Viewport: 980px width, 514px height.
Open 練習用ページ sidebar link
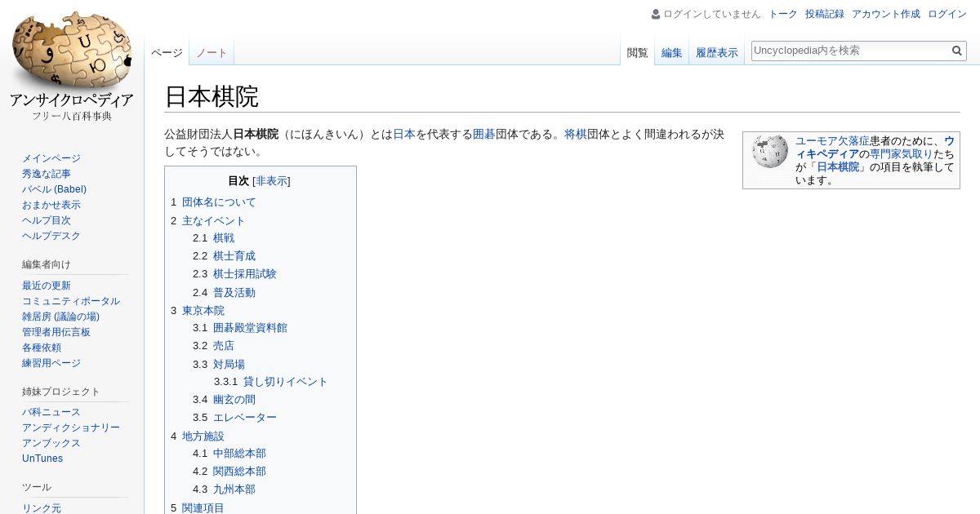coord(51,363)
